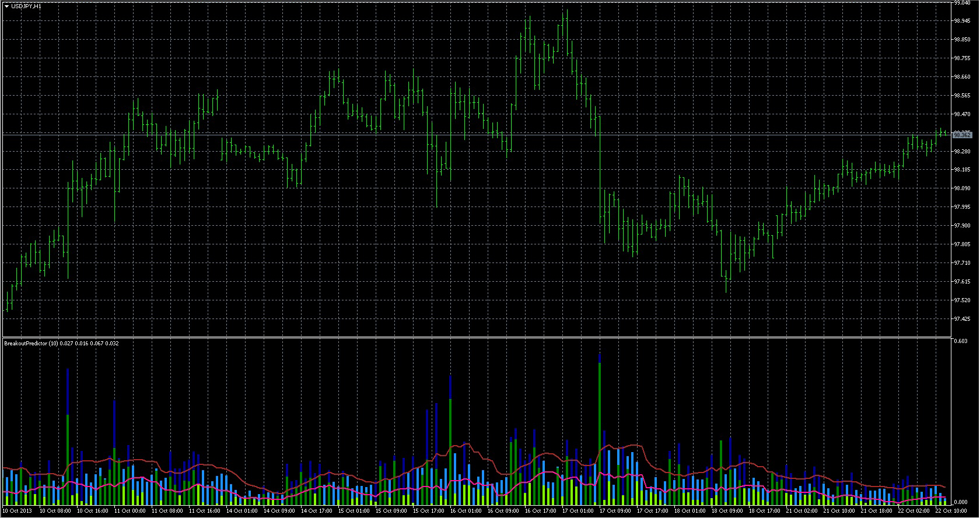Select the 15 Oct 17:00 time label

(428, 511)
